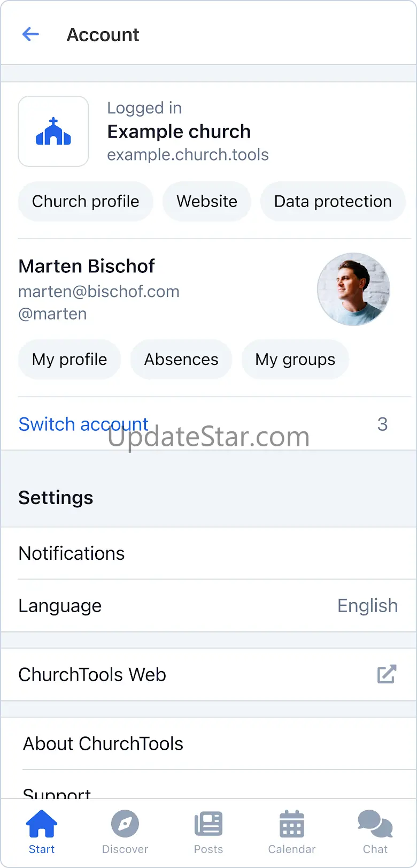Click the church building logo icon
The height and width of the screenshot is (868, 417).
(53, 132)
